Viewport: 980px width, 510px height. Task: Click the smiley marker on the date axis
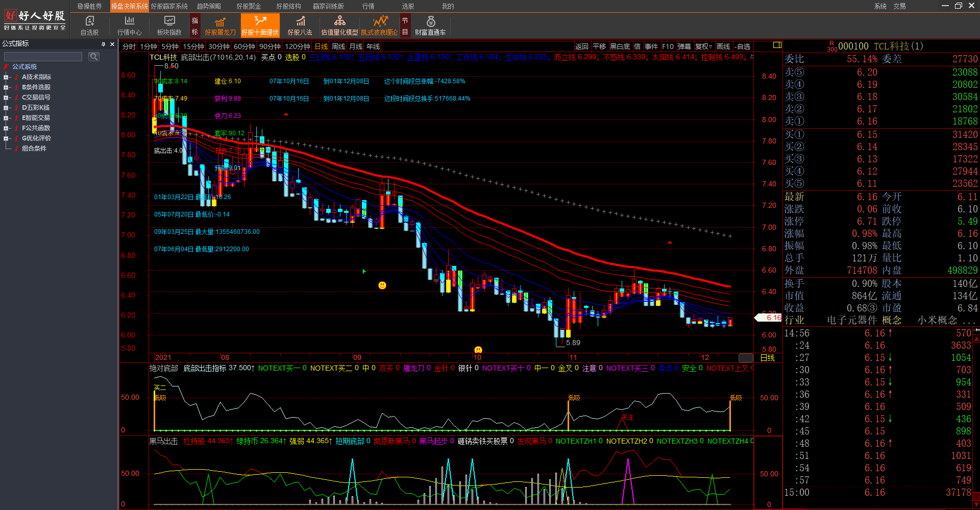478,350
